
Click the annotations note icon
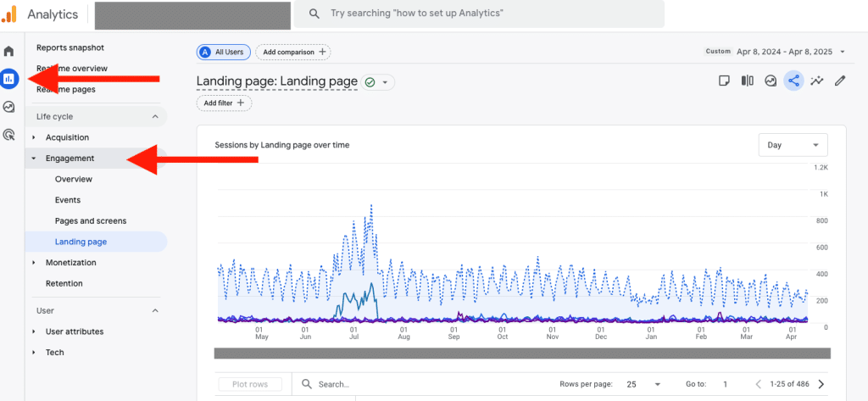pos(724,81)
